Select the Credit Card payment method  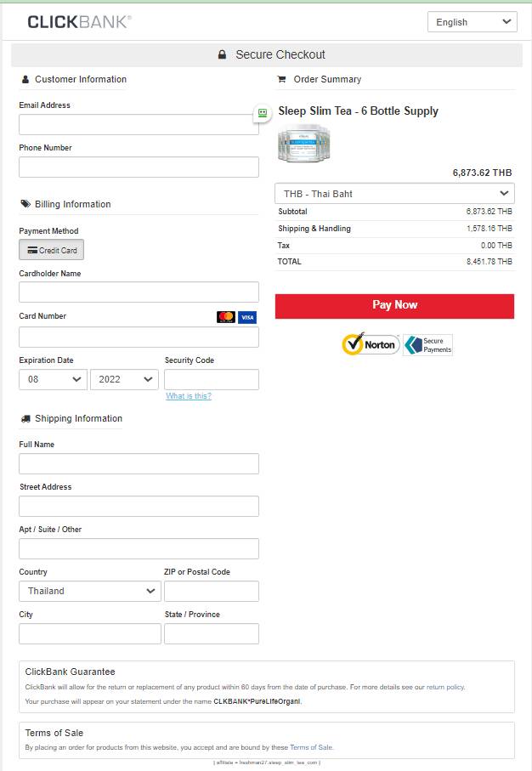tap(52, 250)
